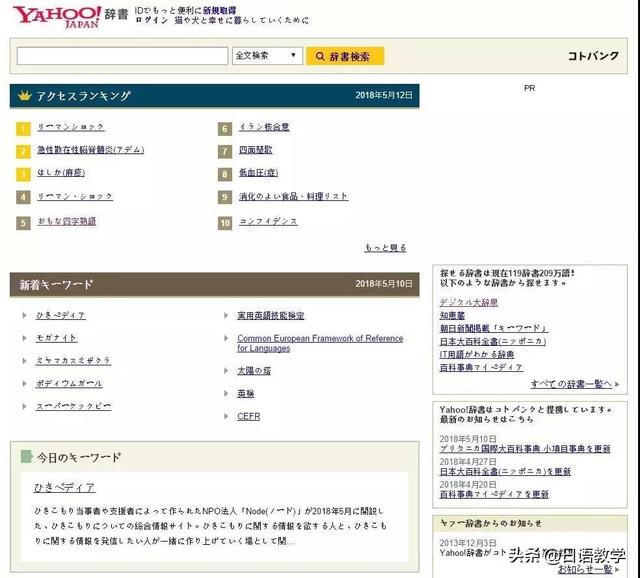Click もっと見る under the ranking

[385, 247]
